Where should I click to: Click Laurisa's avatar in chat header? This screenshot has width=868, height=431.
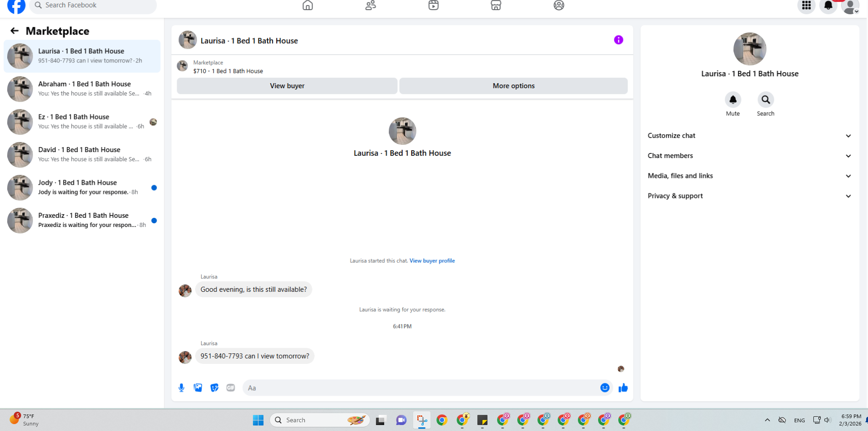[x=188, y=40]
